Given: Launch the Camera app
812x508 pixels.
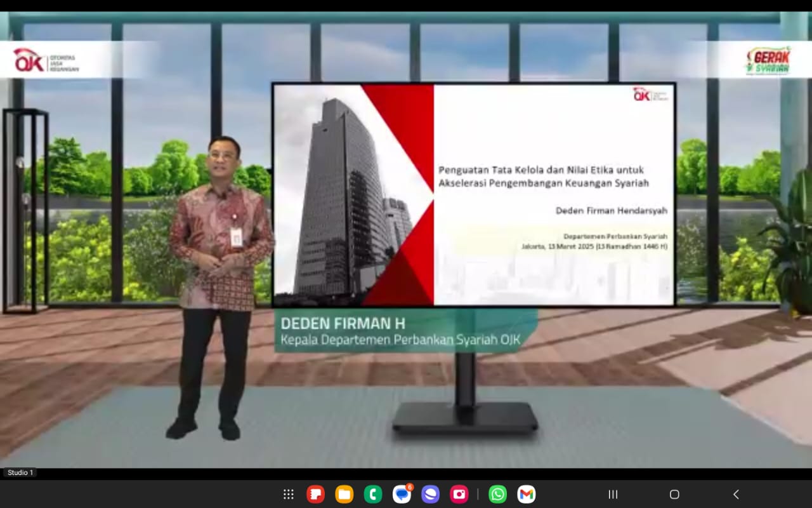Looking at the screenshot, I should [x=459, y=494].
